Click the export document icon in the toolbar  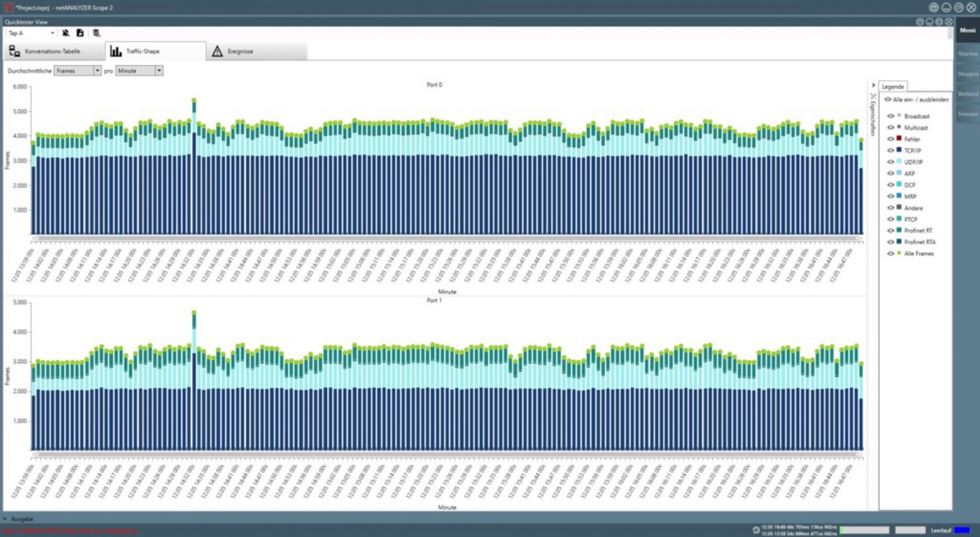(80, 33)
